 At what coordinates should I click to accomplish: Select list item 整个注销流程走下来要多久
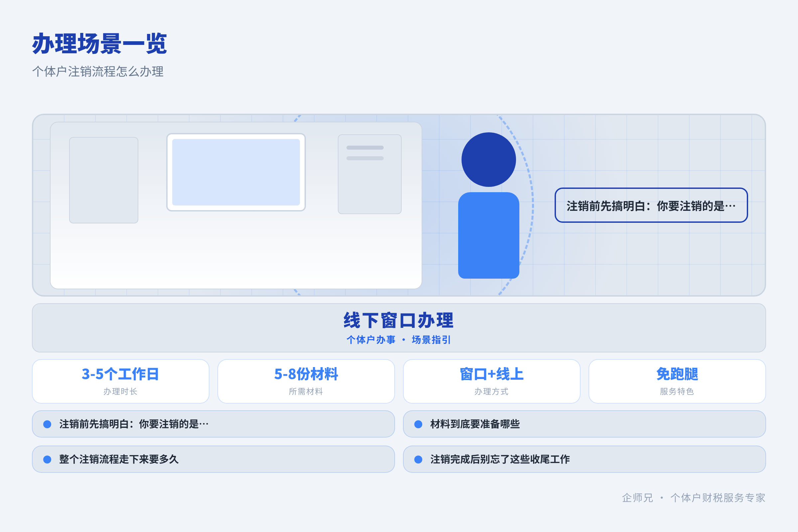[x=213, y=460]
